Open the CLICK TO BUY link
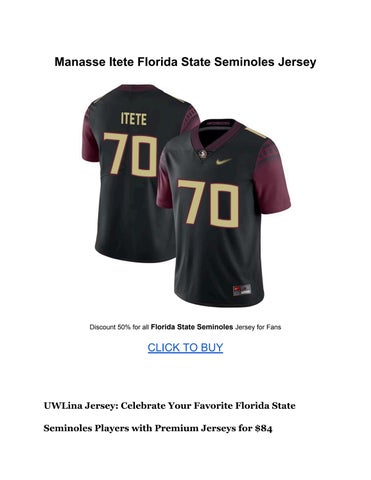Screen dimensions: 371x480 185,348
